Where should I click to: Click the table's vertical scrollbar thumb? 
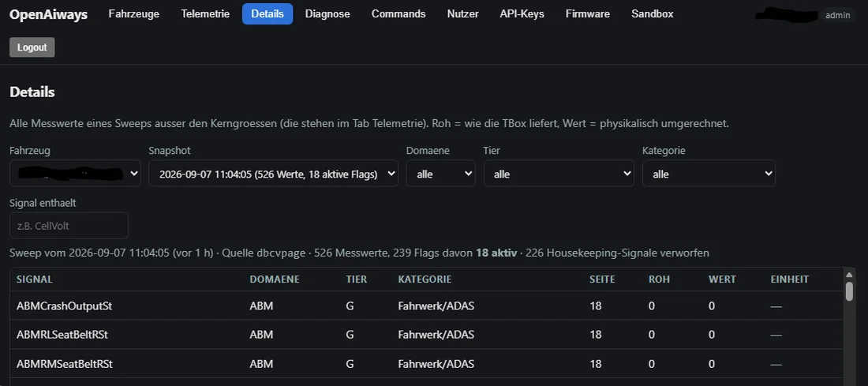849,291
